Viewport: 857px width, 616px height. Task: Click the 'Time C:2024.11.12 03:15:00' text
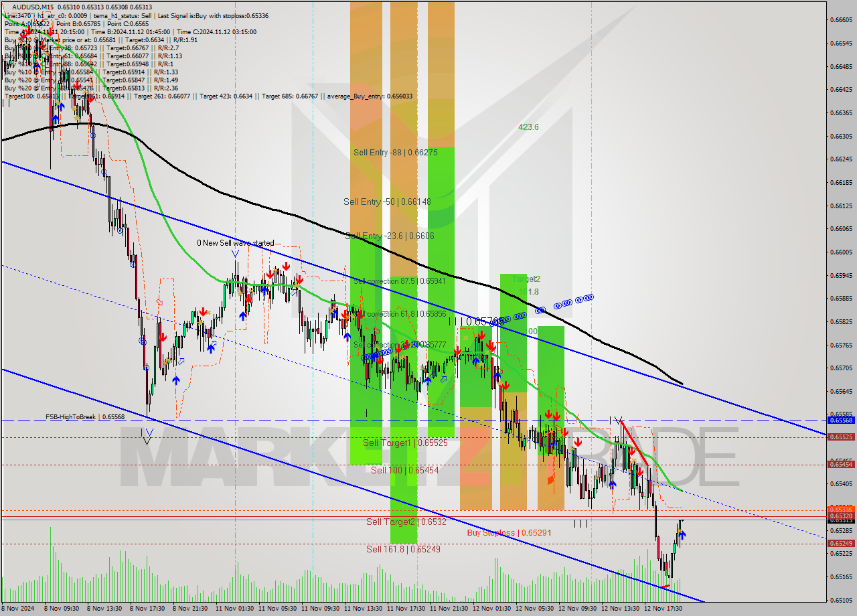pos(216,31)
